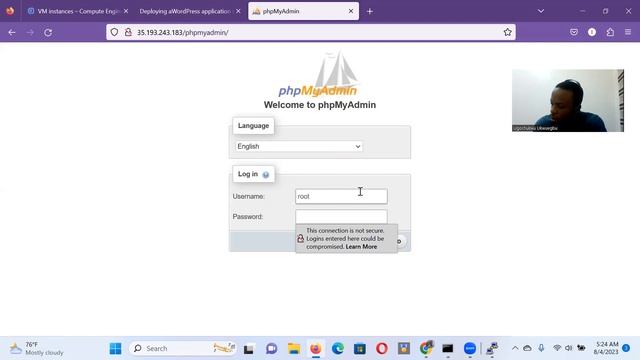Close the VM instances tab
The height and width of the screenshot is (360, 640).
[126, 11]
